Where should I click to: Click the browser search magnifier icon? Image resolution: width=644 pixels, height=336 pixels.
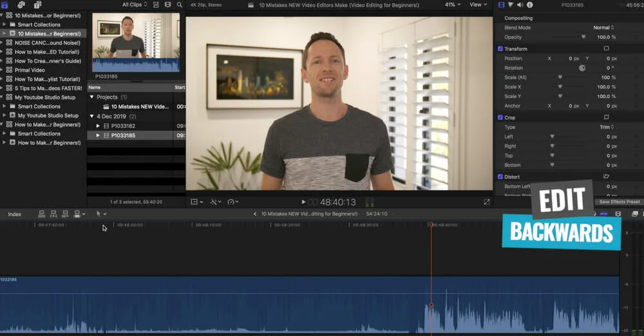[x=178, y=5]
